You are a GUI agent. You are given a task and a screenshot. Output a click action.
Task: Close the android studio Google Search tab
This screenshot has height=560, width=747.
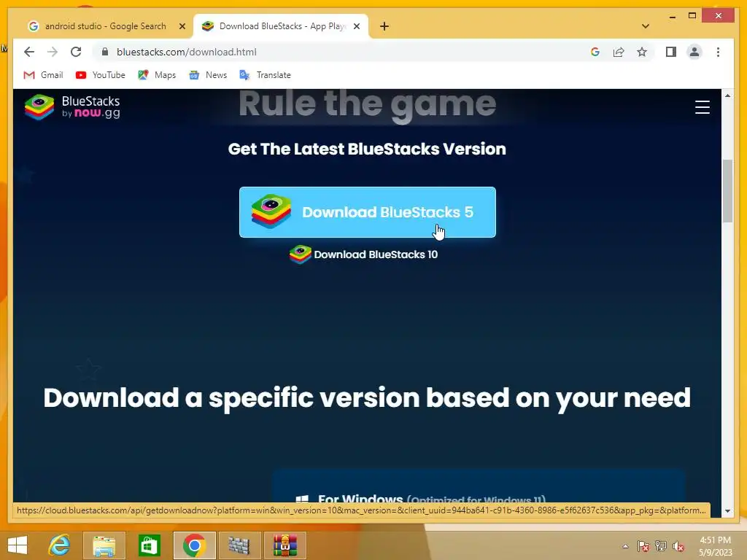coord(182,26)
